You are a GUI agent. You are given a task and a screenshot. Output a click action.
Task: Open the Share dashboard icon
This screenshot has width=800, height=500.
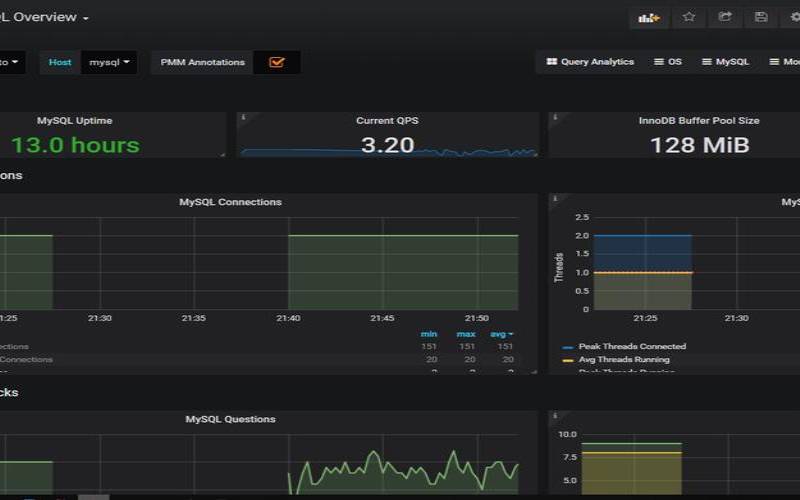coord(725,17)
